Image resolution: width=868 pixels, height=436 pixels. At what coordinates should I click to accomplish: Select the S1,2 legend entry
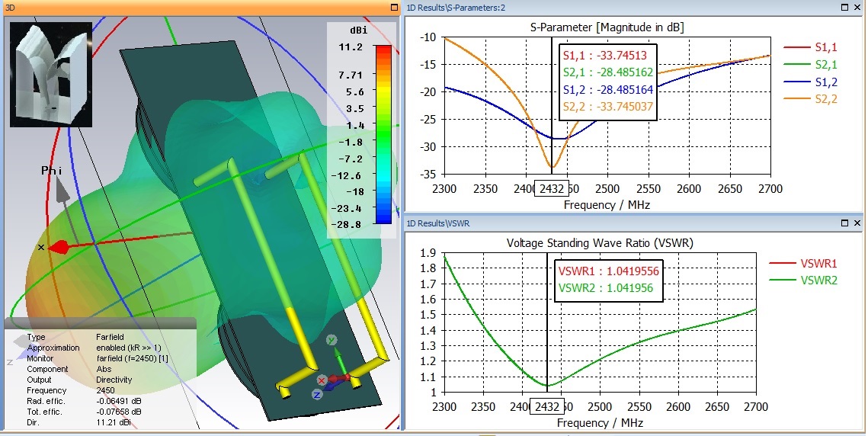[810, 82]
